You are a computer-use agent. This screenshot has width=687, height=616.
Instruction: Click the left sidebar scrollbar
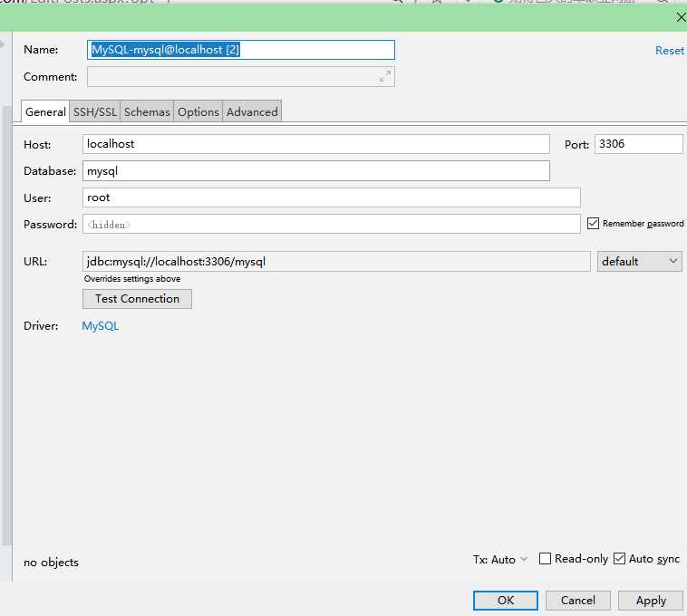point(7,325)
